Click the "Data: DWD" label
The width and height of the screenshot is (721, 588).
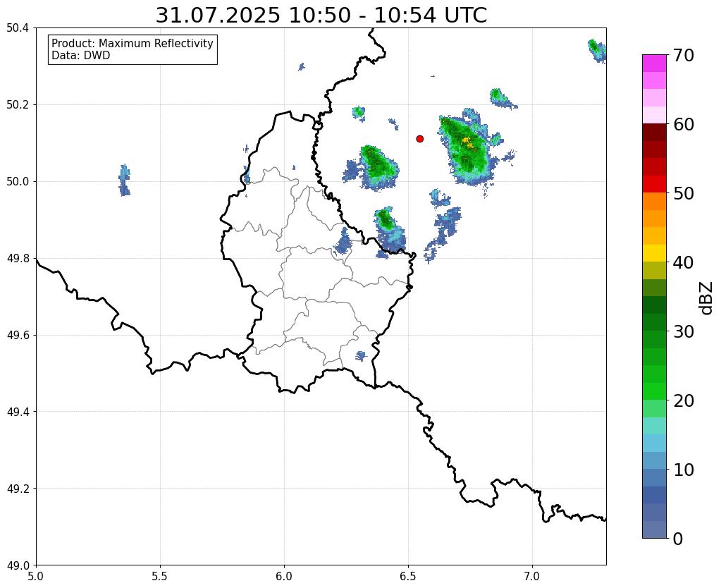(x=81, y=56)
